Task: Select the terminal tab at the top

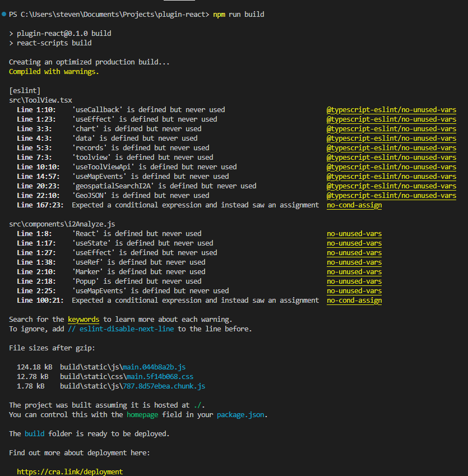Action: coord(179,2)
